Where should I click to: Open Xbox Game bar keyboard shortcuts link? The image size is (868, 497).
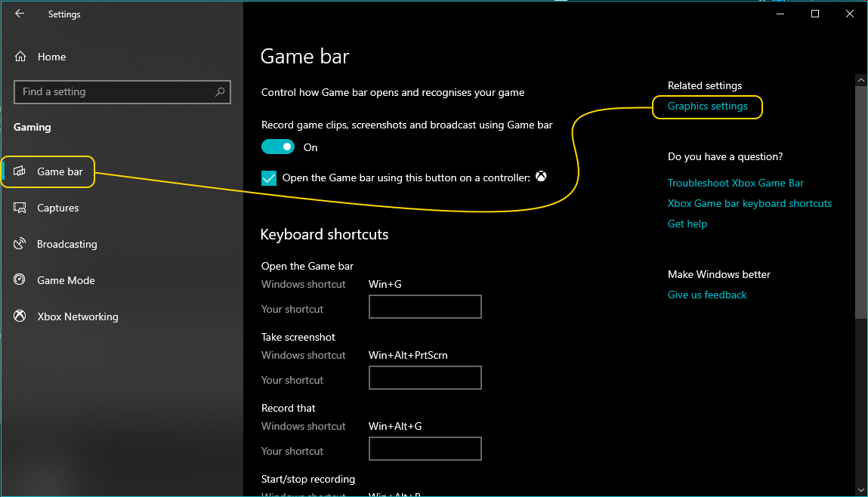pyautogui.click(x=749, y=204)
